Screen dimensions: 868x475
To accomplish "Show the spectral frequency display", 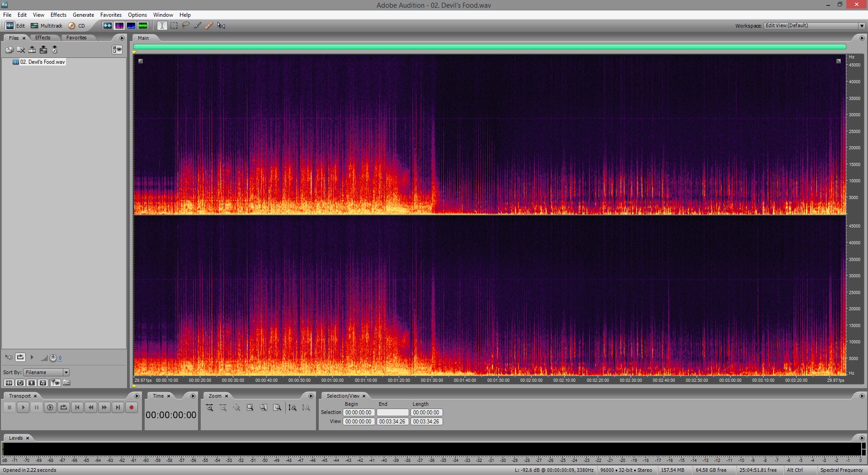I will (119, 26).
